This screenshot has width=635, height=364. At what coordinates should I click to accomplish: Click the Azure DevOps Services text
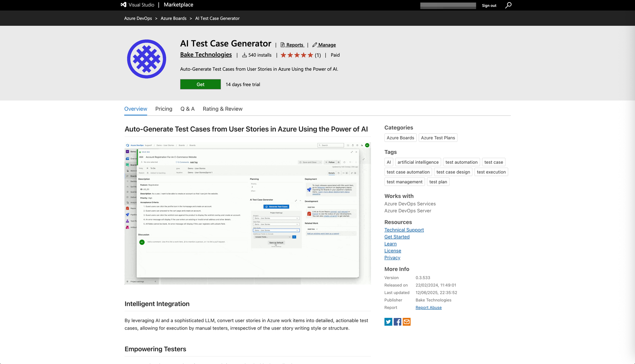(410, 204)
